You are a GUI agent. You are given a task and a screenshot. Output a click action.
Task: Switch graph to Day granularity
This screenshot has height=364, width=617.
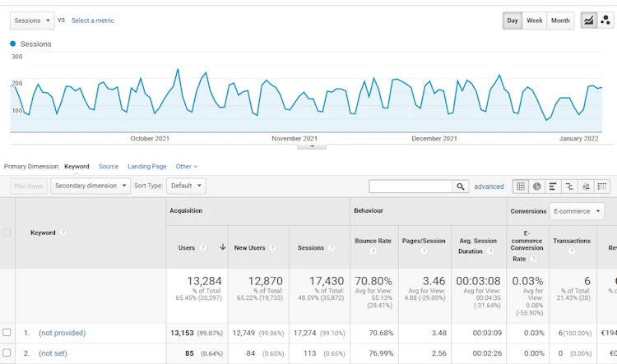coord(513,21)
